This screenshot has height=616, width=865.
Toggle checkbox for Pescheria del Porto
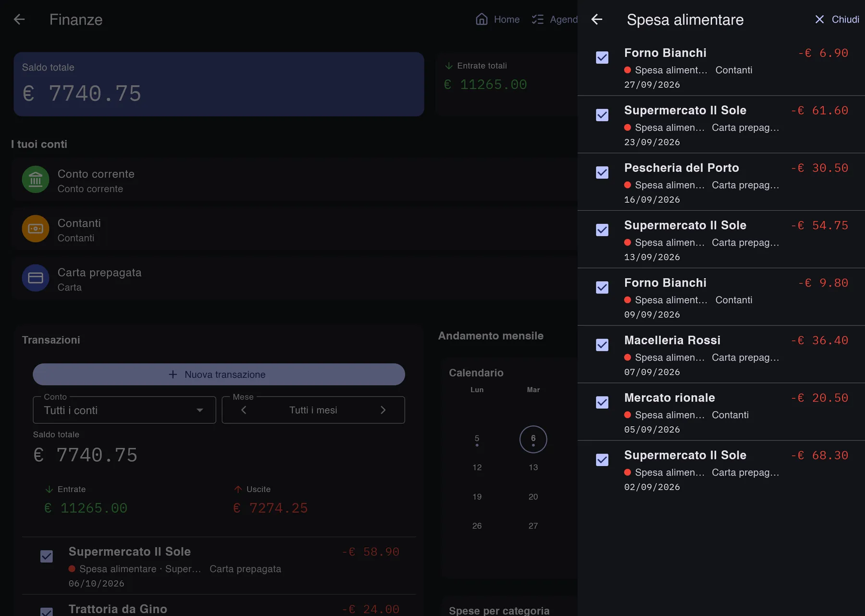click(602, 172)
